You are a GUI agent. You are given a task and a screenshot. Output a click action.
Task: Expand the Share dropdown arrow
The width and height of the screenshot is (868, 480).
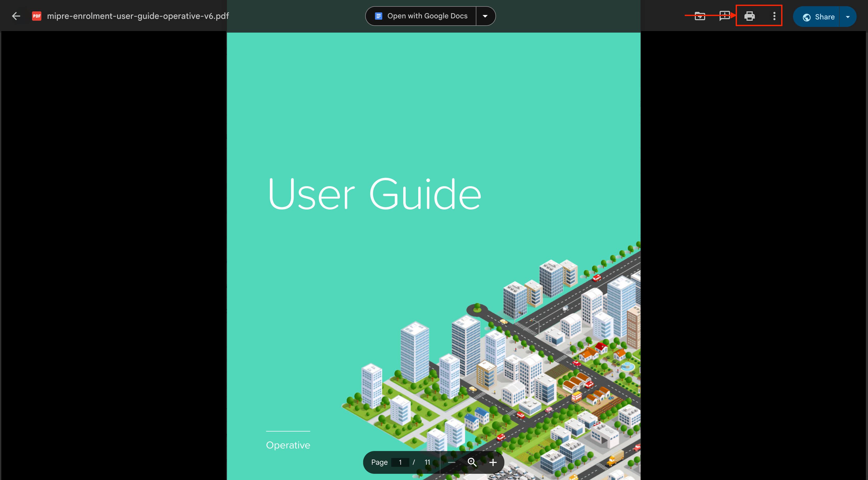(848, 17)
